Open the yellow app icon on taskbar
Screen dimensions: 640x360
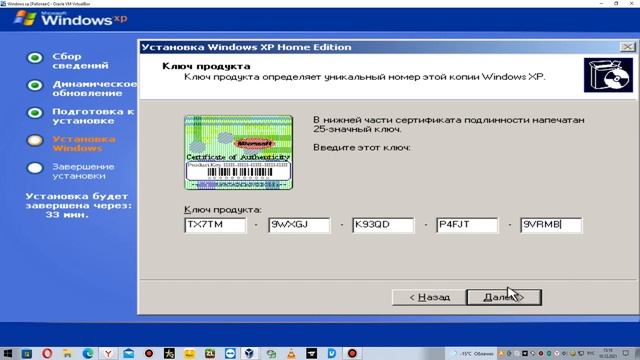189,353
